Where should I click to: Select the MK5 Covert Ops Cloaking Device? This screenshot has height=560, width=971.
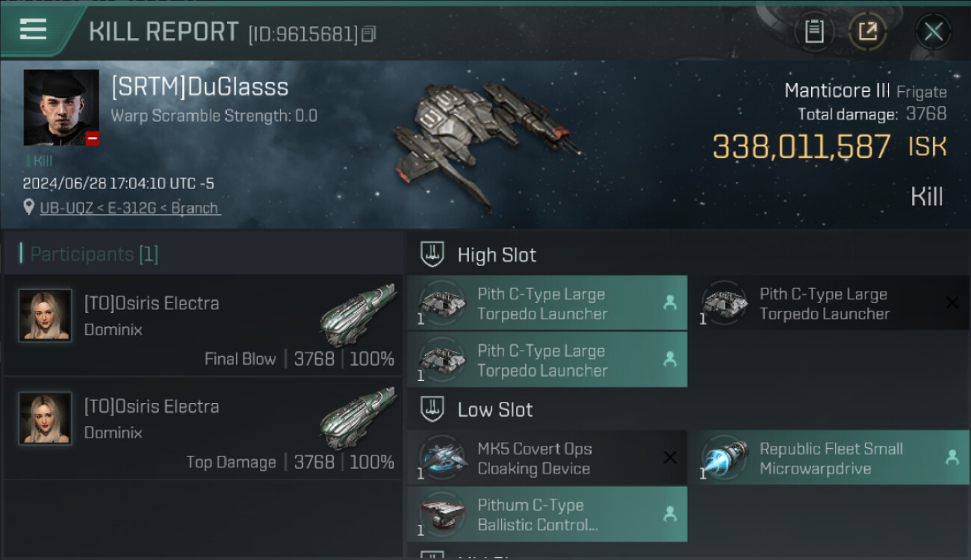[x=547, y=458]
